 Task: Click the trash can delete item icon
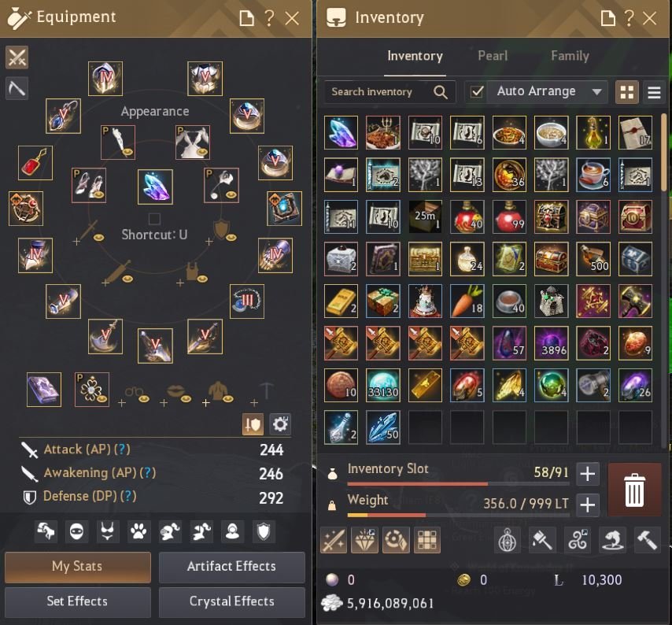(634, 490)
